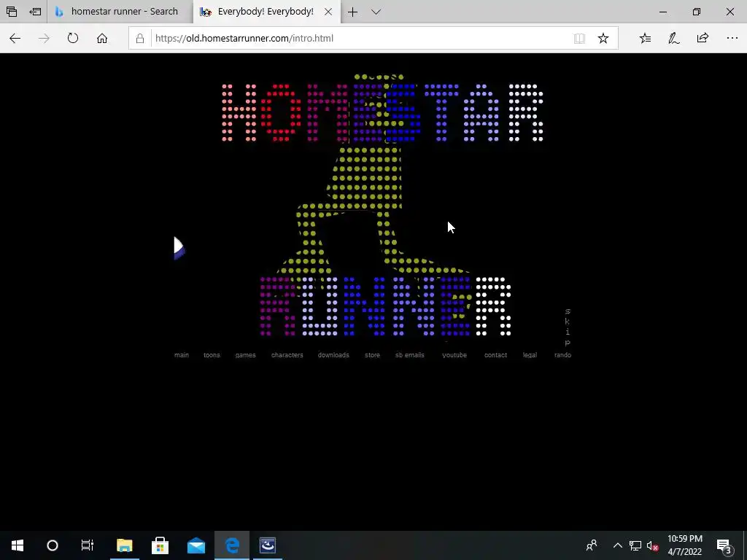Screen dimensions: 747x560
Task: Refresh the current page
Action: coord(73,38)
